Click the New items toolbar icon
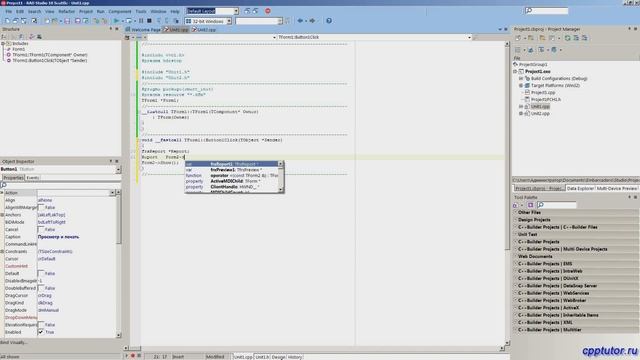 point(7,21)
